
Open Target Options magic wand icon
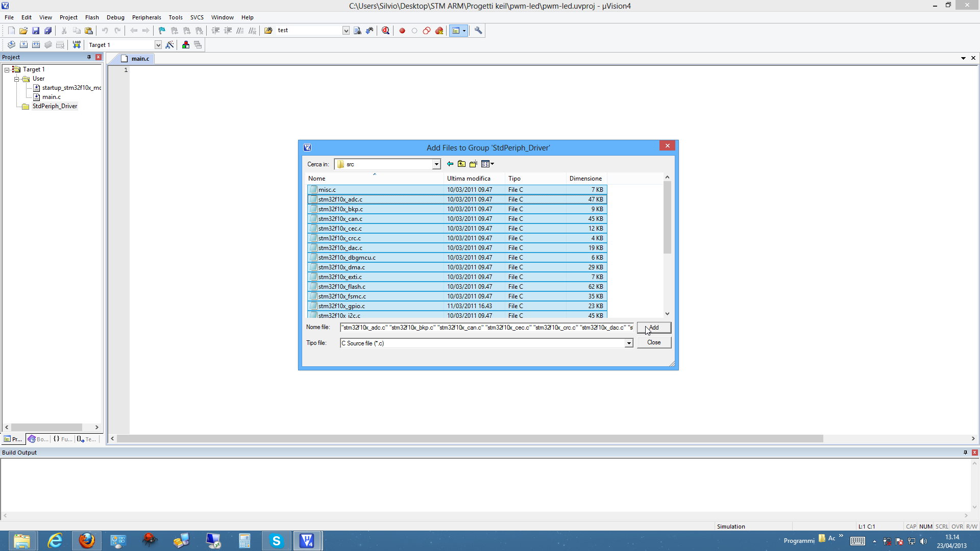tap(170, 45)
